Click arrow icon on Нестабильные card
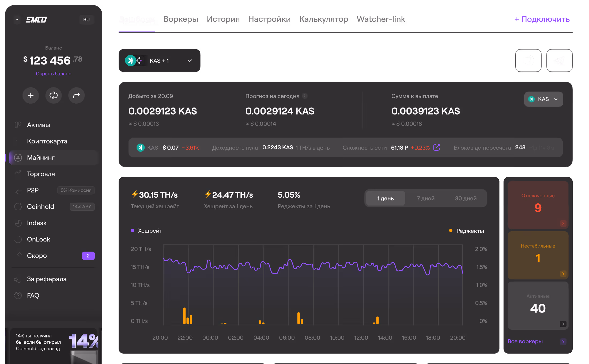 (563, 274)
